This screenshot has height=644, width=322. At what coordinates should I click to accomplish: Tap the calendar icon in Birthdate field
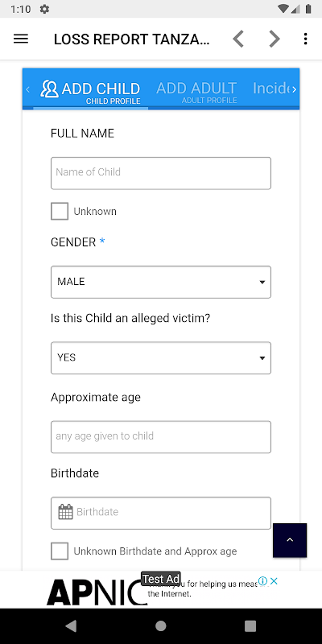[65, 512]
